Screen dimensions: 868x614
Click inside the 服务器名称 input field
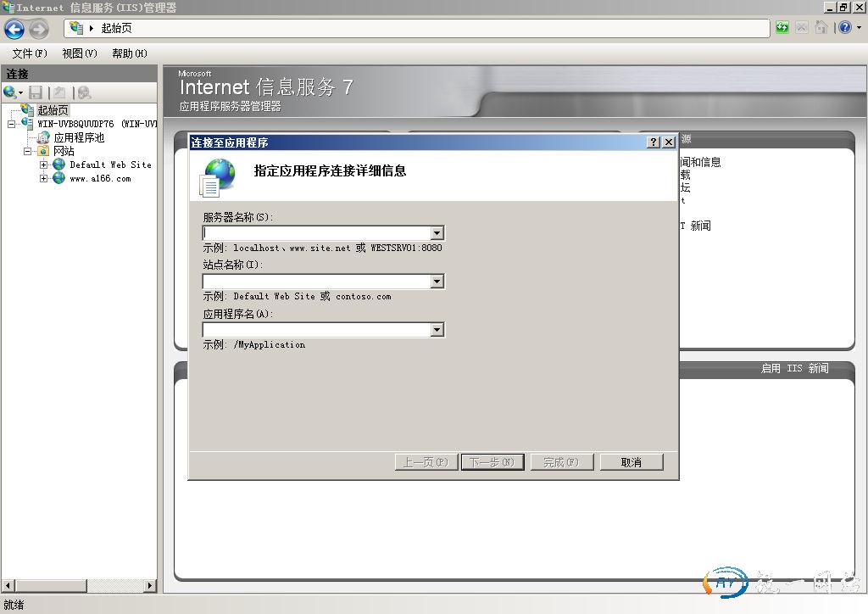pos(314,232)
